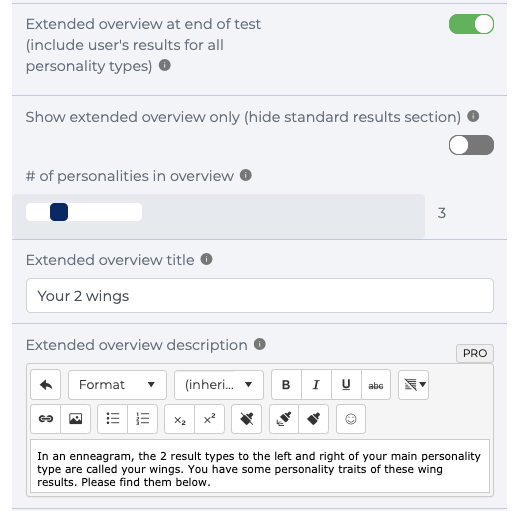
Task: Create a bulleted list in editor
Action: click(x=113, y=419)
